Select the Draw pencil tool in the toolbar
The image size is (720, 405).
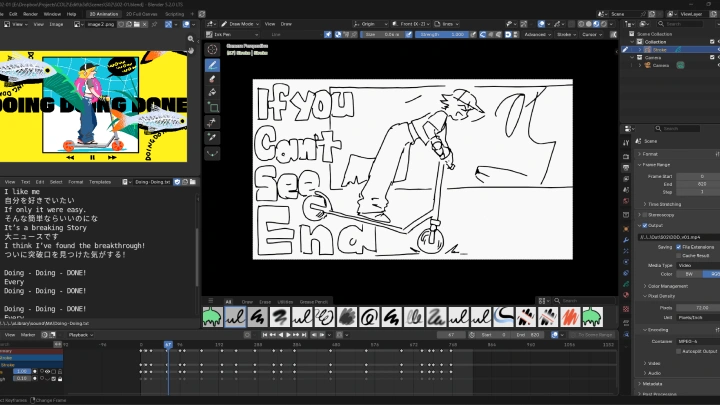pyautogui.click(x=212, y=65)
